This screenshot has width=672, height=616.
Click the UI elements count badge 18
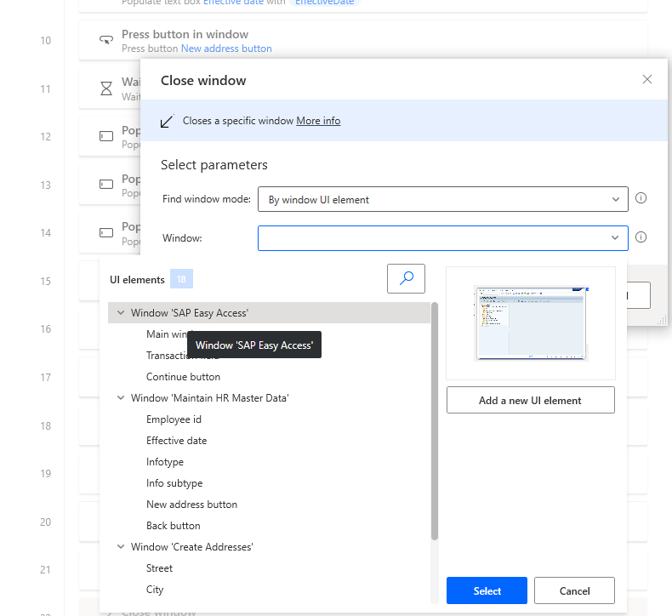[181, 279]
